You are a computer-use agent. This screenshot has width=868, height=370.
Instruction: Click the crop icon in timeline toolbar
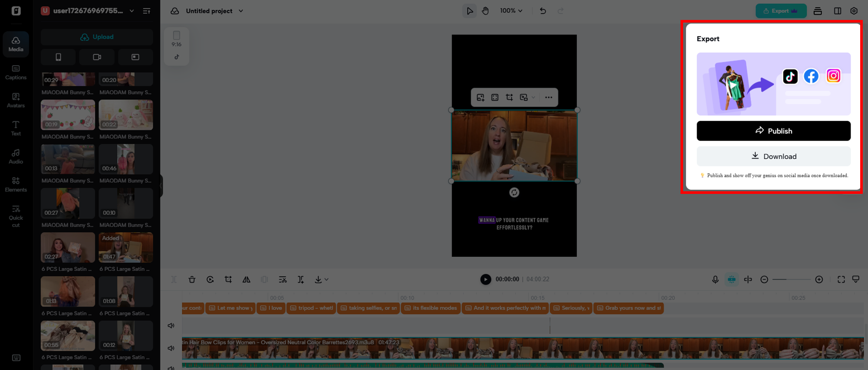(x=228, y=280)
